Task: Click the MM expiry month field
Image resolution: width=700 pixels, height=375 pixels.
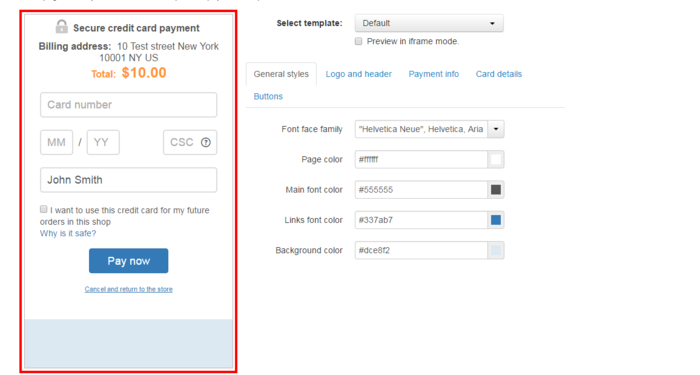Action: [56, 142]
